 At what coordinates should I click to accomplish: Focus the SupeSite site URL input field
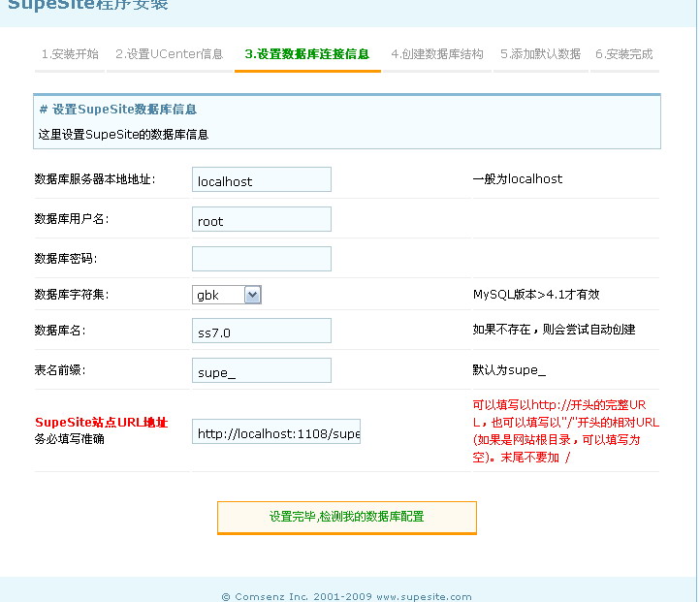tap(276, 431)
